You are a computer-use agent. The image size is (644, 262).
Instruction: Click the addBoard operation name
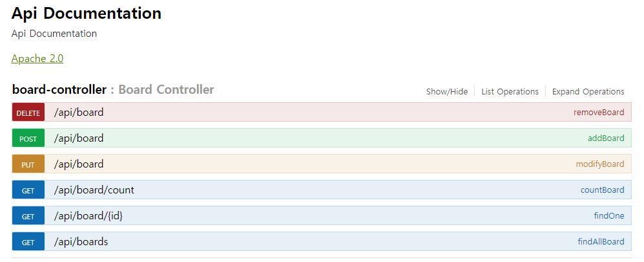pos(606,138)
